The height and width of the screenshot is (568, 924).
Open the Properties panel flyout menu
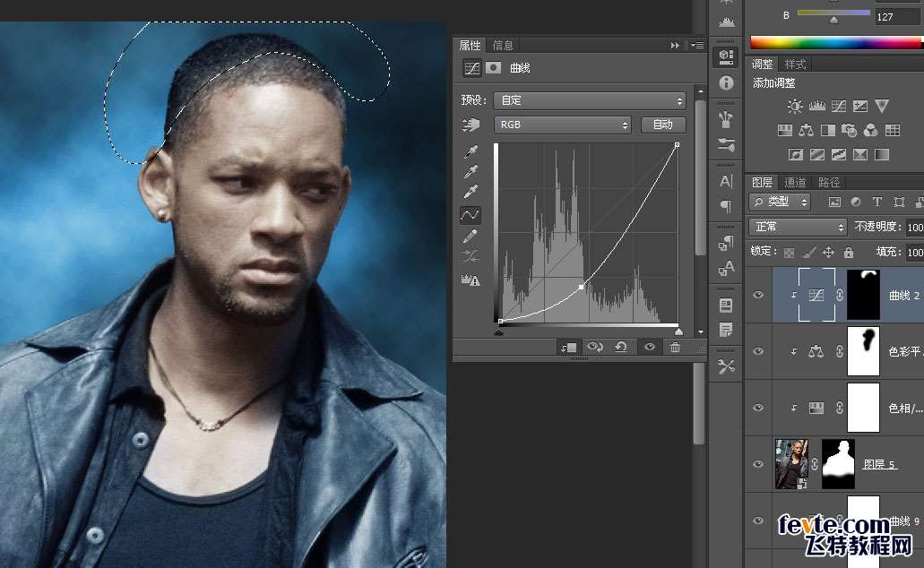[x=698, y=46]
